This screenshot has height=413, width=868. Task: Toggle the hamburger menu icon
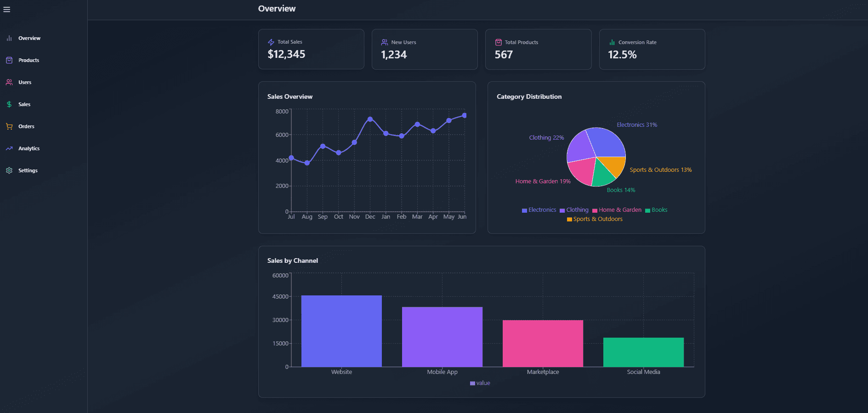click(7, 10)
